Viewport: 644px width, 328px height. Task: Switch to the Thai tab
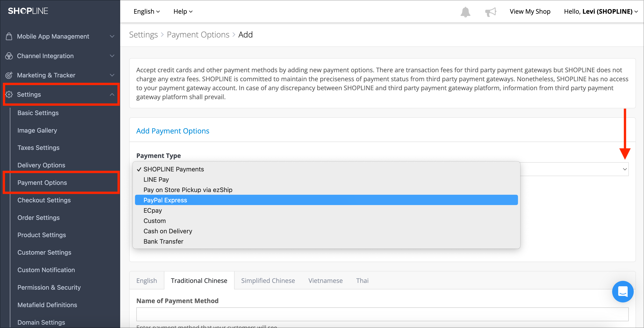pos(362,280)
